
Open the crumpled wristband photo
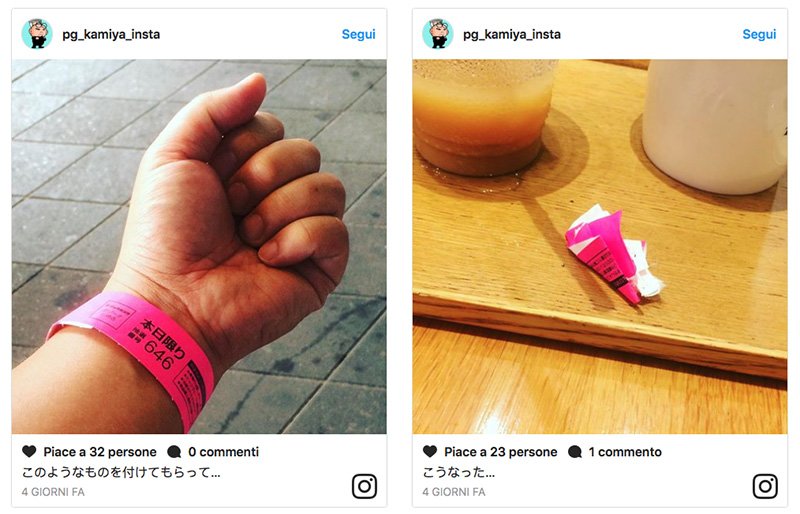(600, 247)
